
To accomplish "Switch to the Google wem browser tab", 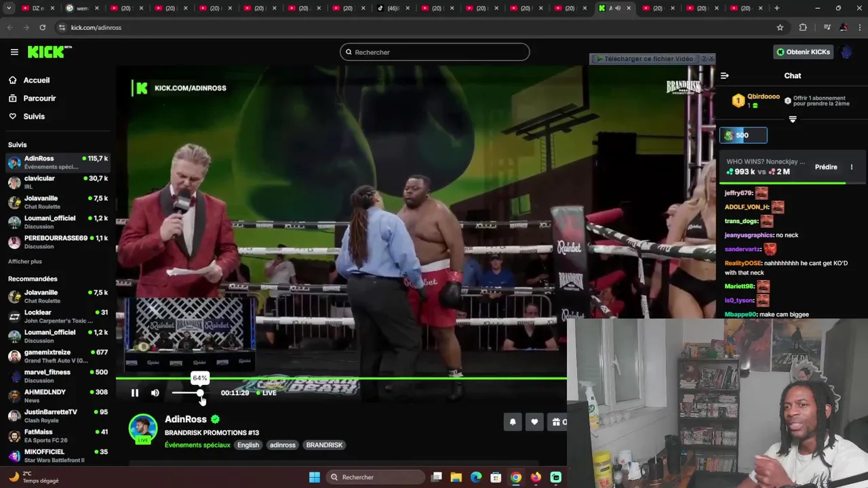I will point(82,8).
